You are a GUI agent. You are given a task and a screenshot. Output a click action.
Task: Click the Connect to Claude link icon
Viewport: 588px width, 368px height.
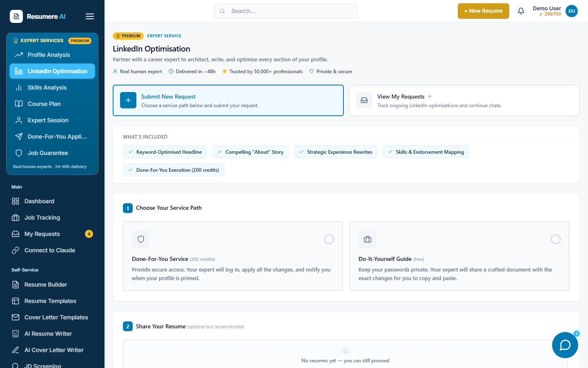pos(16,250)
